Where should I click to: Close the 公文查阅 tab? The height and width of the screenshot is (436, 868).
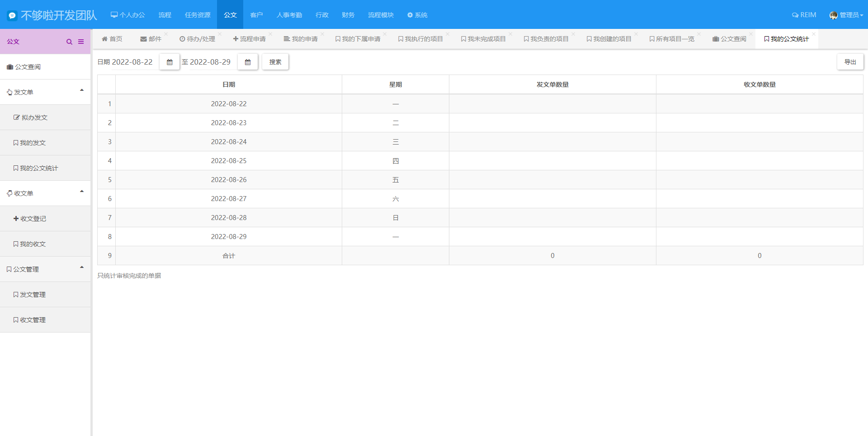click(x=751, y=34)
